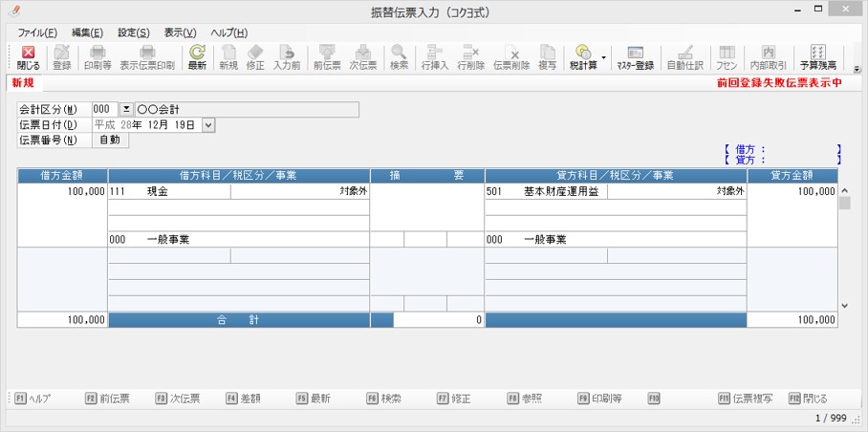Select the 借方金額 cell showing 100,000
The height and width of the screenshot is (432, 868).
[62, 192]
